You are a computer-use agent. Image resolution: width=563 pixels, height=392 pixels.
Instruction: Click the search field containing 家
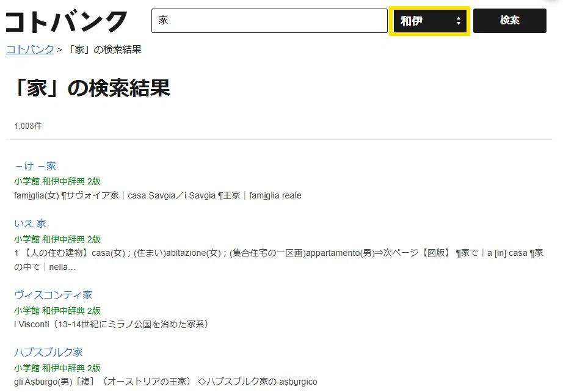point(269,21)
